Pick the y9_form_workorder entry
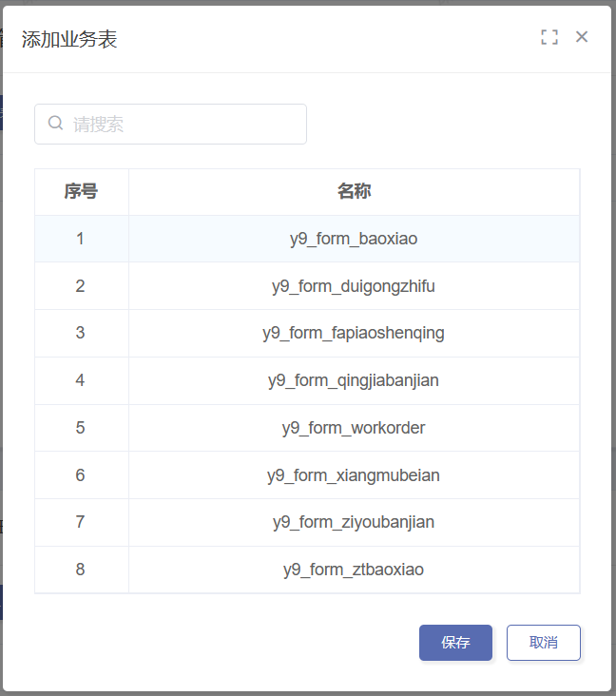This screenshot has height=696, width=616. point(307,428)
